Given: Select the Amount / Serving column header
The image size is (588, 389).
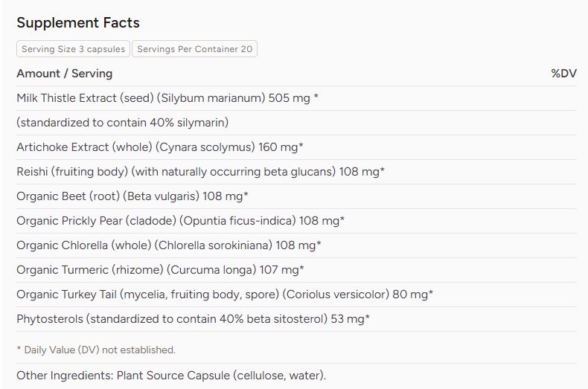Looking at the screenshot, I should coord(65,74).
